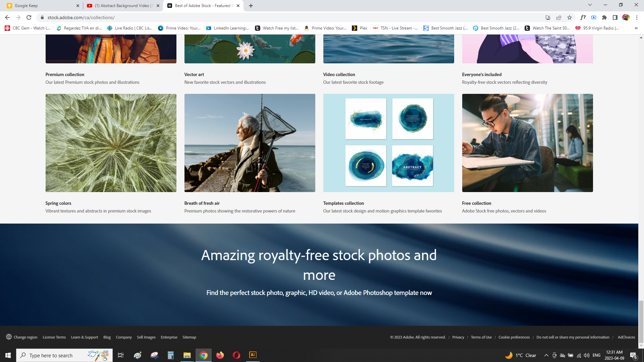Open the Chrome extensions puzzle icon

pos(604,17)
